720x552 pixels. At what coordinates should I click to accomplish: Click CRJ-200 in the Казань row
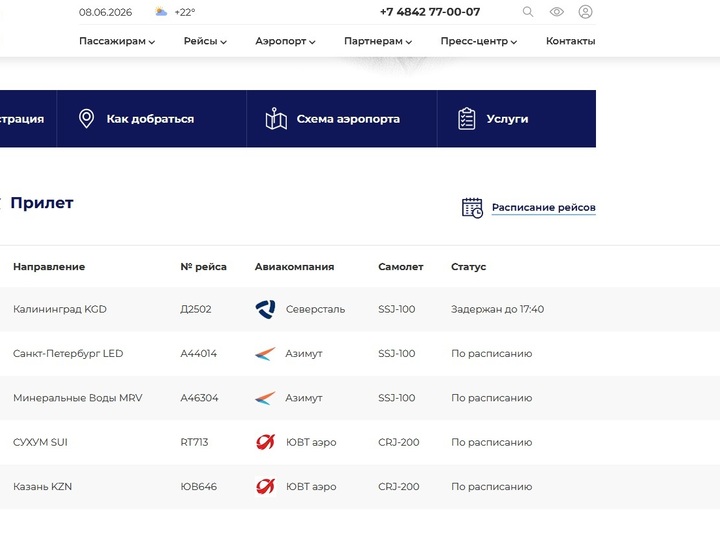click(x=399, y=487)
